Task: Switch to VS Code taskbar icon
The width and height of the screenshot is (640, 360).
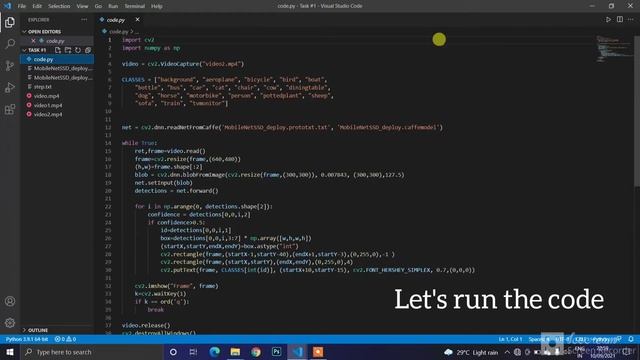Action: pyautogui.click(x=298, y=352)
